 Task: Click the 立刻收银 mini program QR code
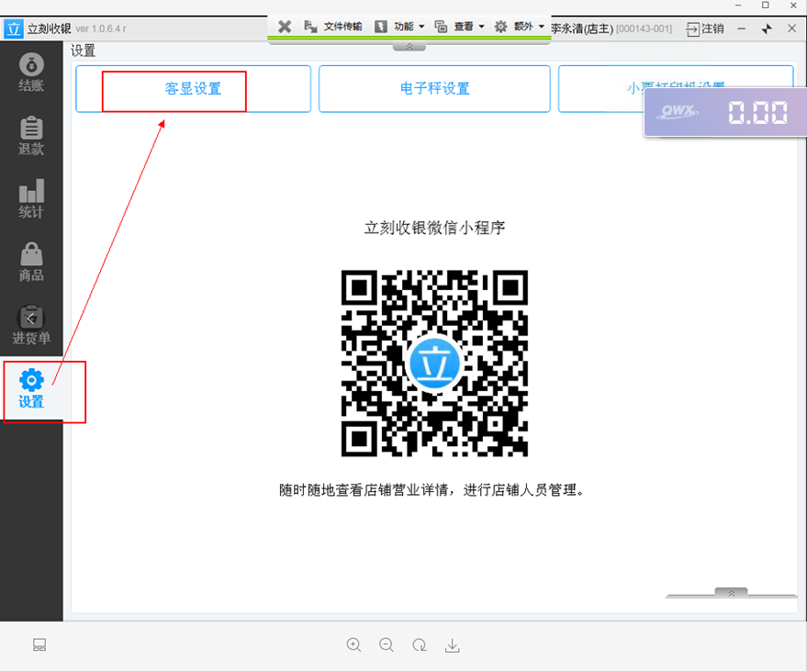(434, 364)
